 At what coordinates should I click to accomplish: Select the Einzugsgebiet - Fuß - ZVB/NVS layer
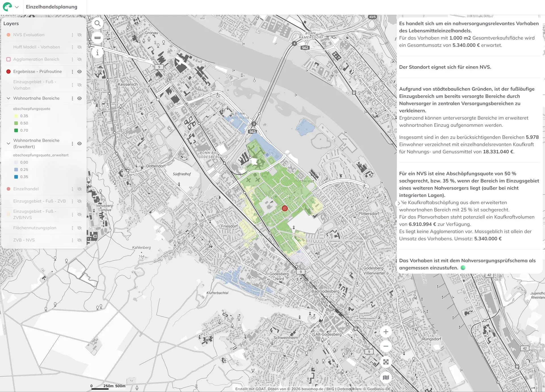tap(35, 214)
